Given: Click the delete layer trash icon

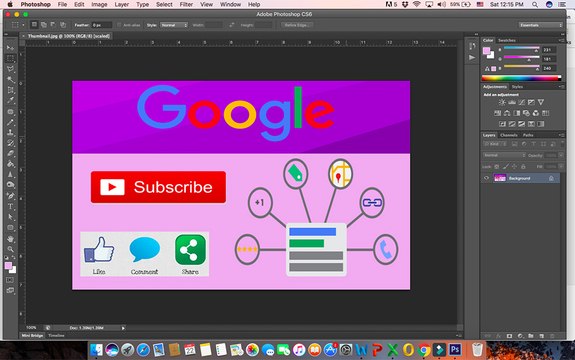Looking at the screenshot, I should click(x=552, y=336).
